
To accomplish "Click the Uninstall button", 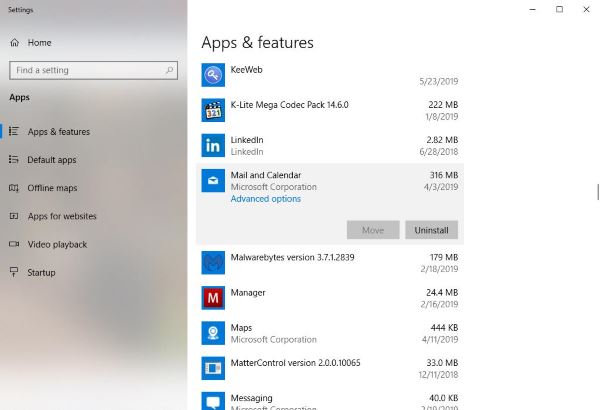I will click(431, 230).
